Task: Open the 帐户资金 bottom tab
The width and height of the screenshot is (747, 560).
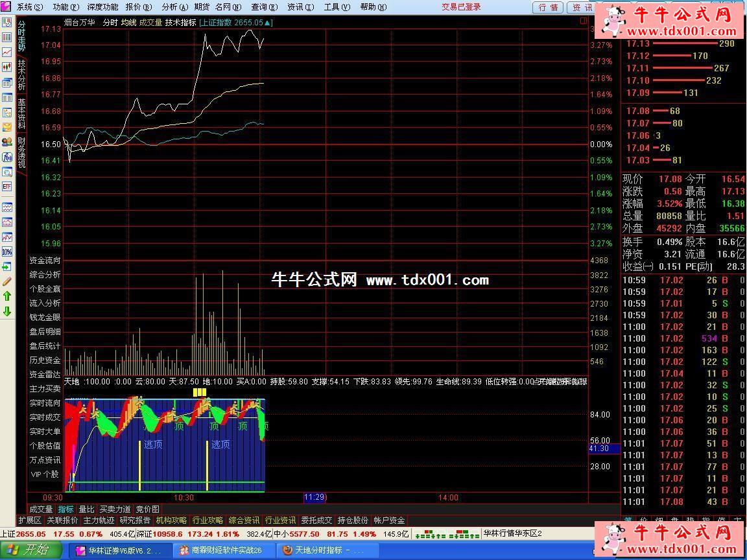Action: 389,520
